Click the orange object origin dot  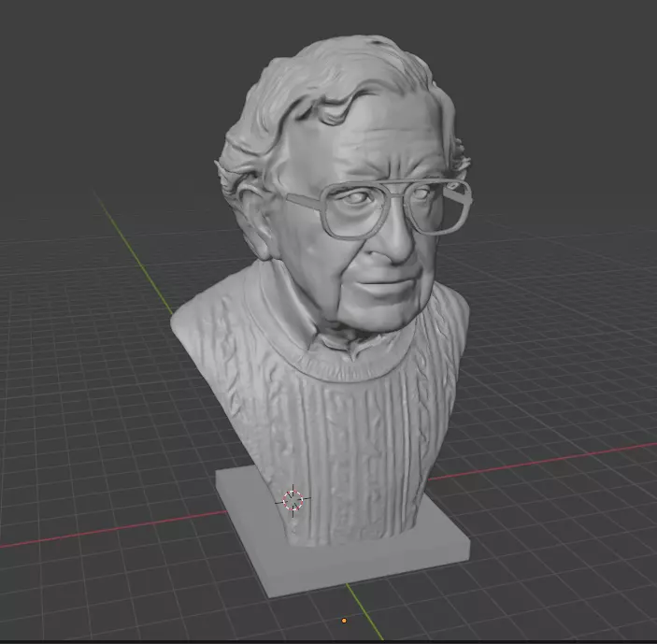(x=344, y=621)
